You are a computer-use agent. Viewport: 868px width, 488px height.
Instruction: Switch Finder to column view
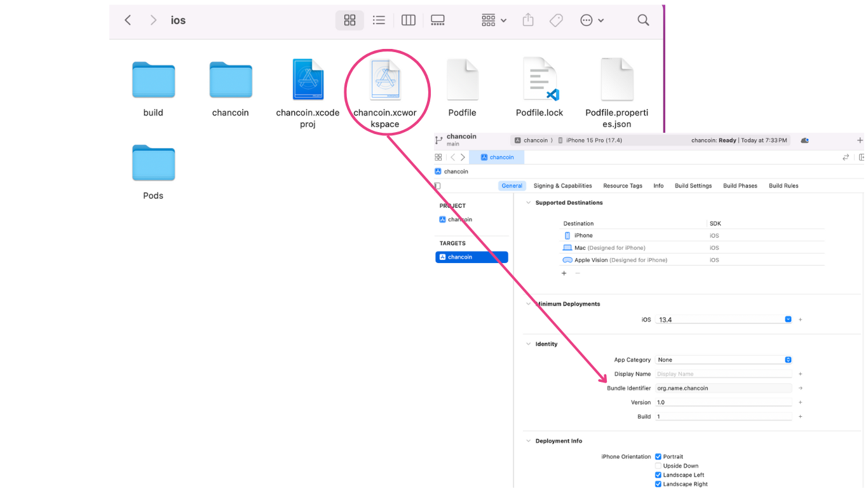(x=409, y=20)
